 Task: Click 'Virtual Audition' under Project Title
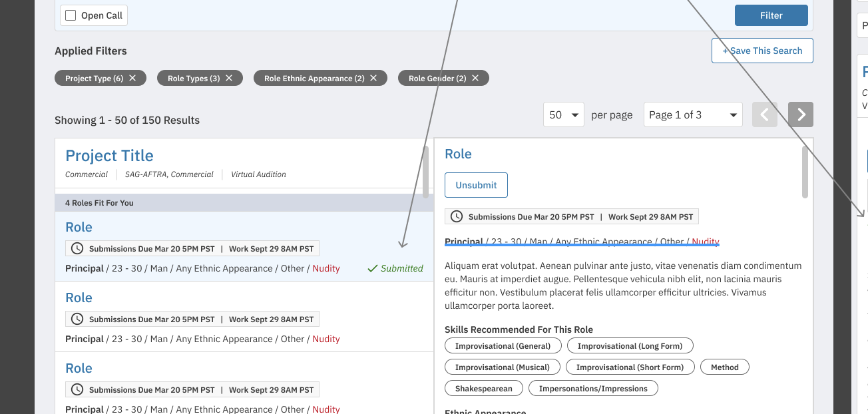(258, 174)
